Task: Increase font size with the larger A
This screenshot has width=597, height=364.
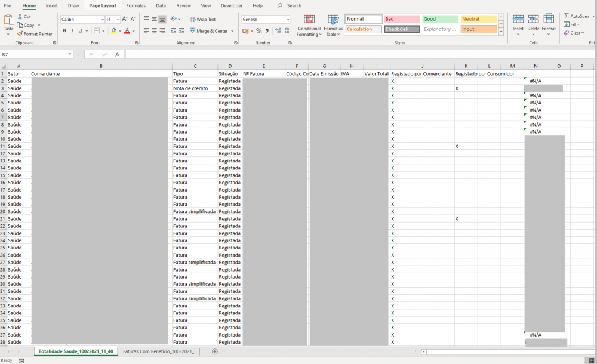Action: (125, 19)
